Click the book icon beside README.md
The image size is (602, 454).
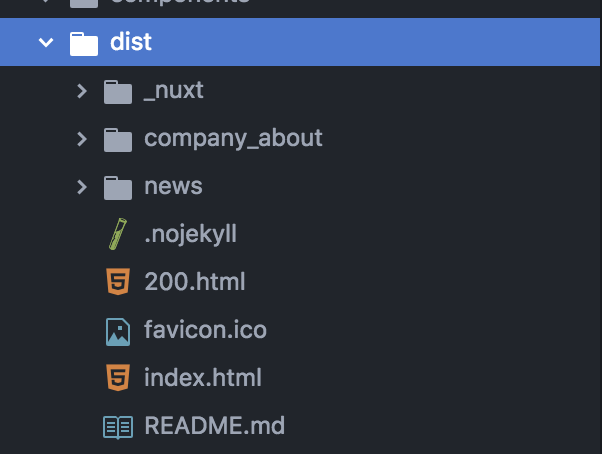tap(118, 427)
